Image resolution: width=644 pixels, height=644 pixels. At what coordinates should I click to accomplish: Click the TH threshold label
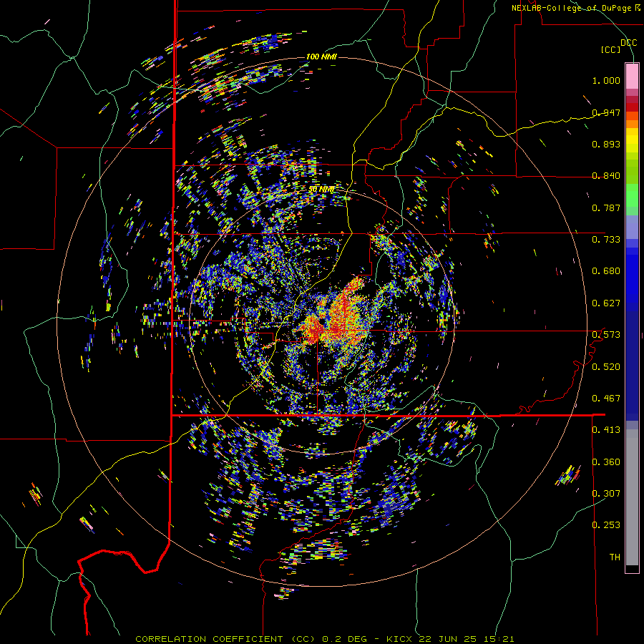tap(615, 557)
